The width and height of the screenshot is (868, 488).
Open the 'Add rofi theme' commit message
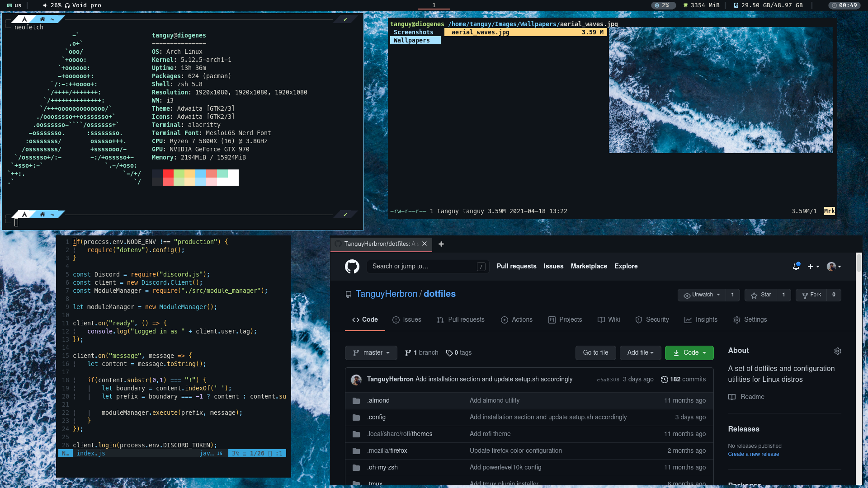pyautogui.click(x=490, y=434)
